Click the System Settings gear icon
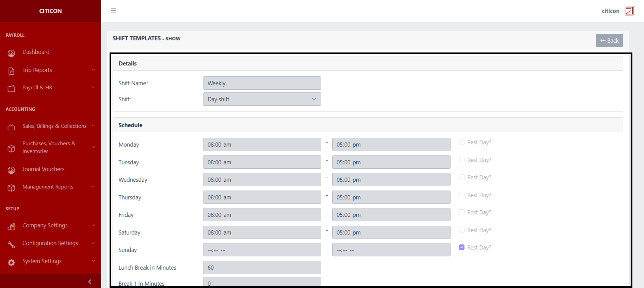 pos(11,262)
